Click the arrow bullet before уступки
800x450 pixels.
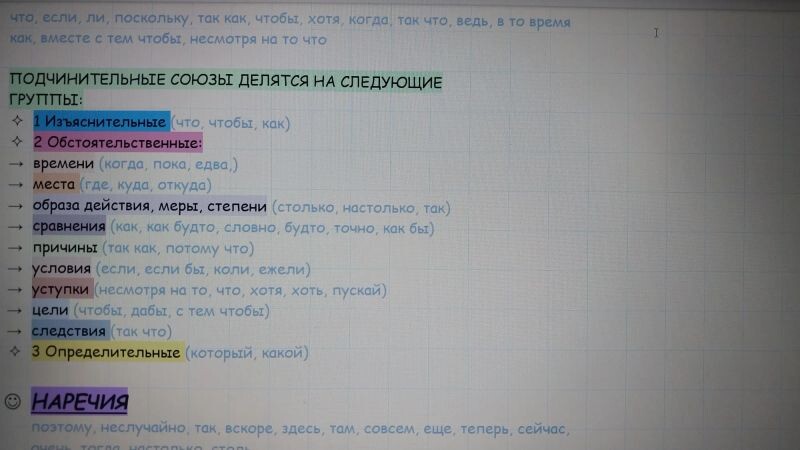coord(15,290)
